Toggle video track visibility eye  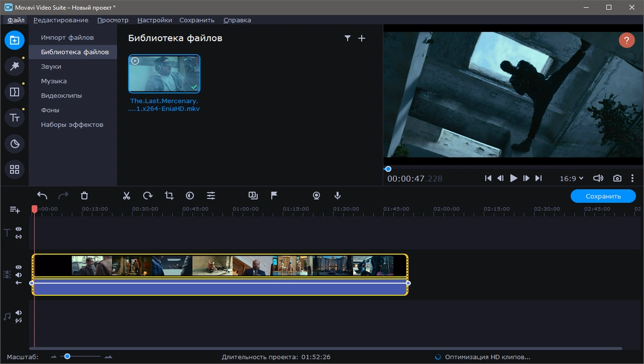[x=19, y=267]
